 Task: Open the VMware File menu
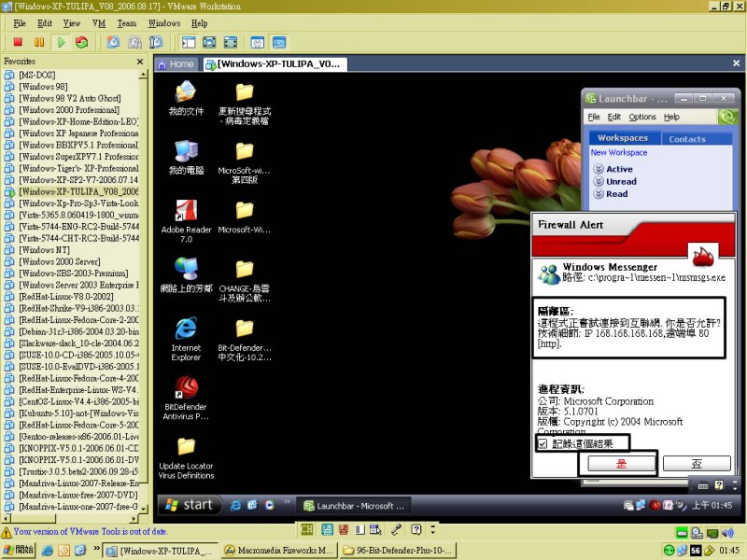tap(20, 23)
